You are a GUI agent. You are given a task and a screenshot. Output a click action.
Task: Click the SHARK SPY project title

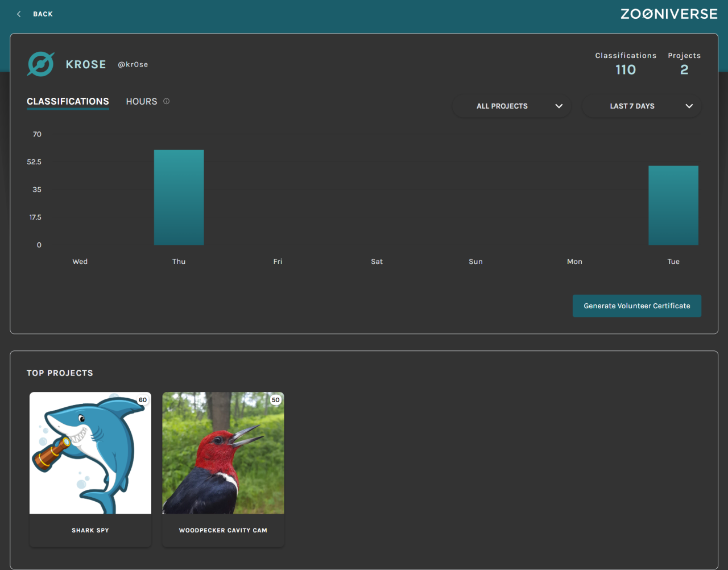point(90,530)
